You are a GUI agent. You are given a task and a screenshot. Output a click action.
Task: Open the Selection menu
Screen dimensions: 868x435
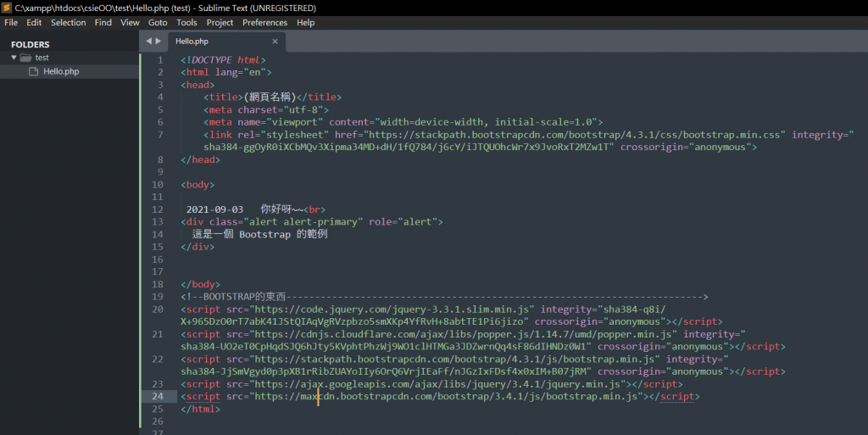point(68,23)
